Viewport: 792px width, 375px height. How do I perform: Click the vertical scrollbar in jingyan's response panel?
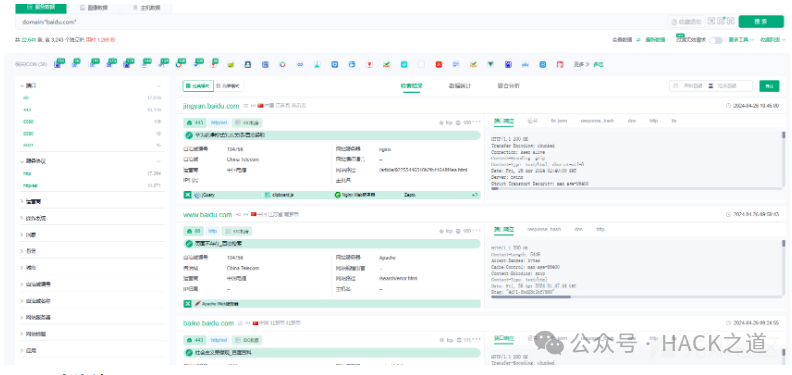[783, 135]
